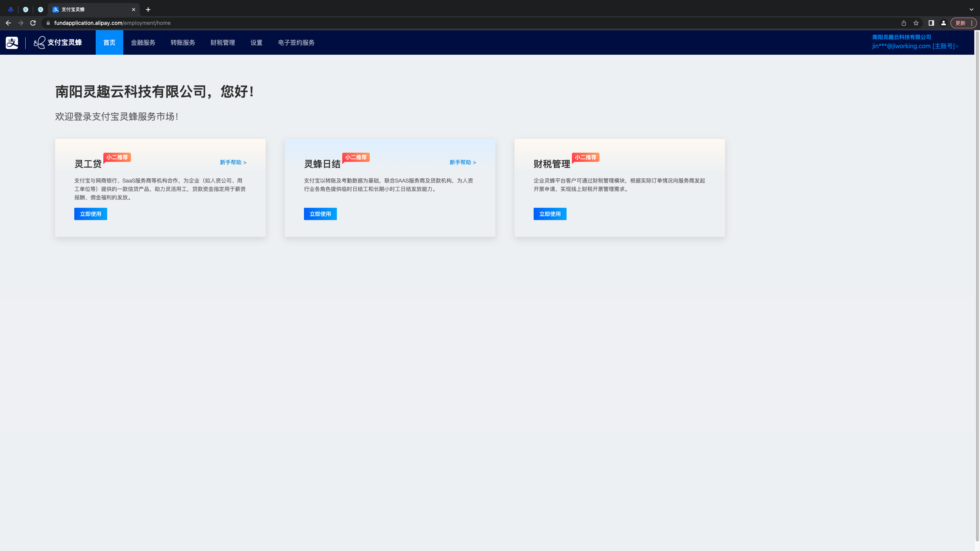Open the 设置 menu
The height and width of the screenshot is (551, 980).
(x=256, y=42)
